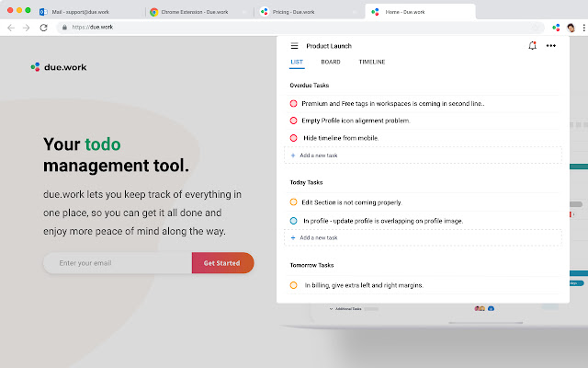Click the padlock icon in address bar
Image resolution: width=588 pixels, height=368 pixels.
click(x=64, y=27)
